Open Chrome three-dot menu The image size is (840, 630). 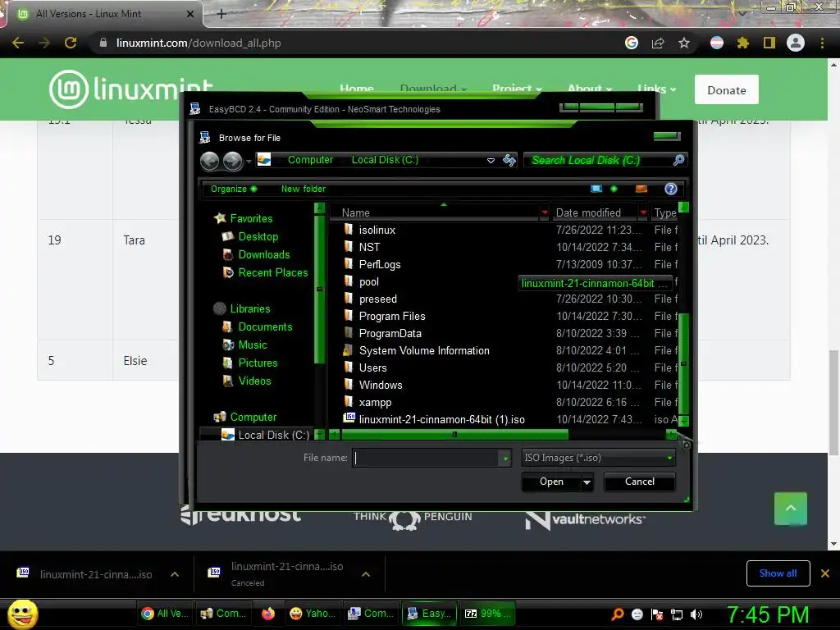(822, 43)
